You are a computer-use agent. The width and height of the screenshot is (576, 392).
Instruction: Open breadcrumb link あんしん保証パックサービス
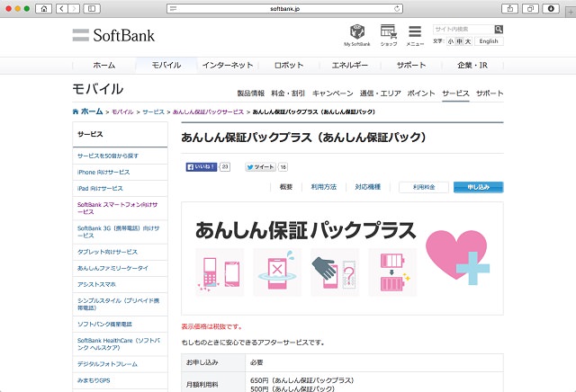coord(208,111)
